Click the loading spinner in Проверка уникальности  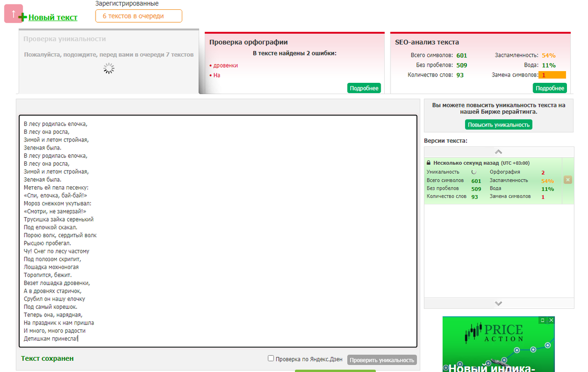[109, 69]
